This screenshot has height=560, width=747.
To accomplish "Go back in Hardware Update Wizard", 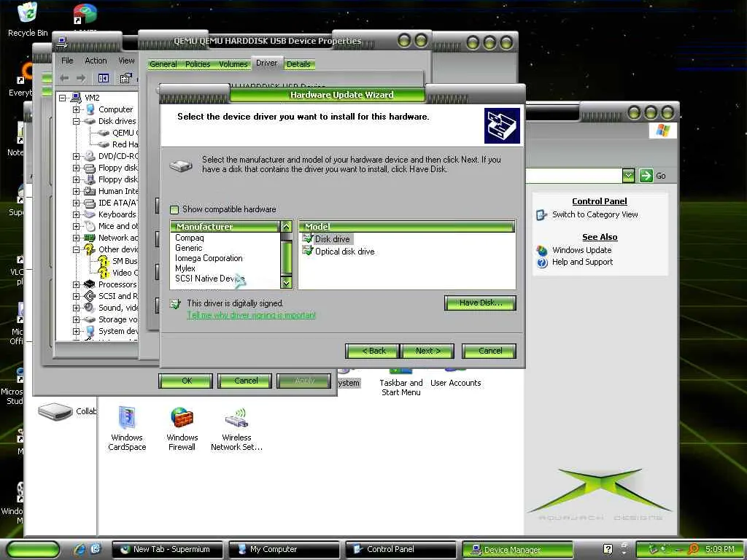I will pos(373,351).
